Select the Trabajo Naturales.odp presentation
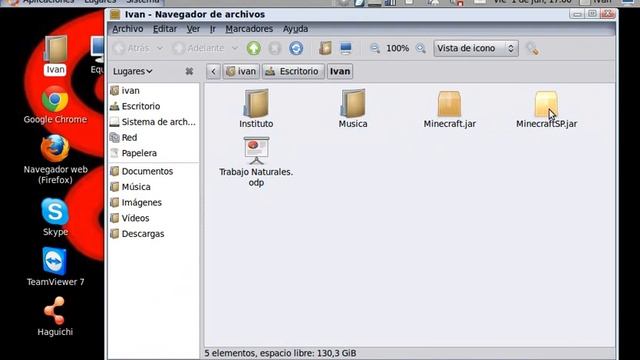 (256, 162)
